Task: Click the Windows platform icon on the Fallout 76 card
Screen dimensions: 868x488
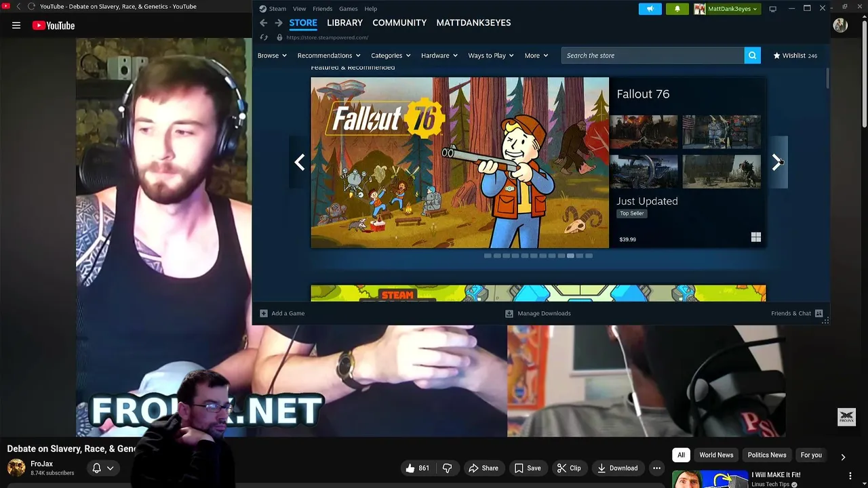Action: tap(756, 237)
